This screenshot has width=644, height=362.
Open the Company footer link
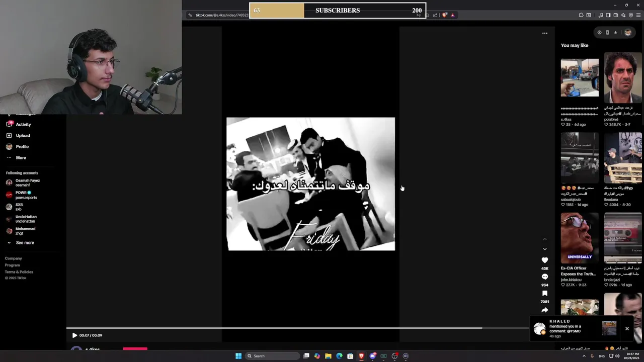click(x=14, y=258)
